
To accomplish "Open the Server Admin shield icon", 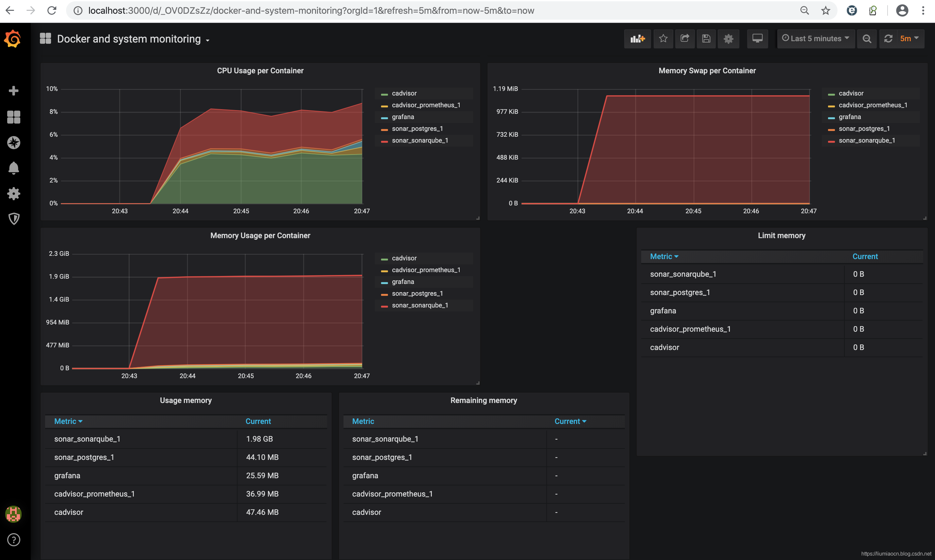I will pyautogui.click(x=14, y=219).
